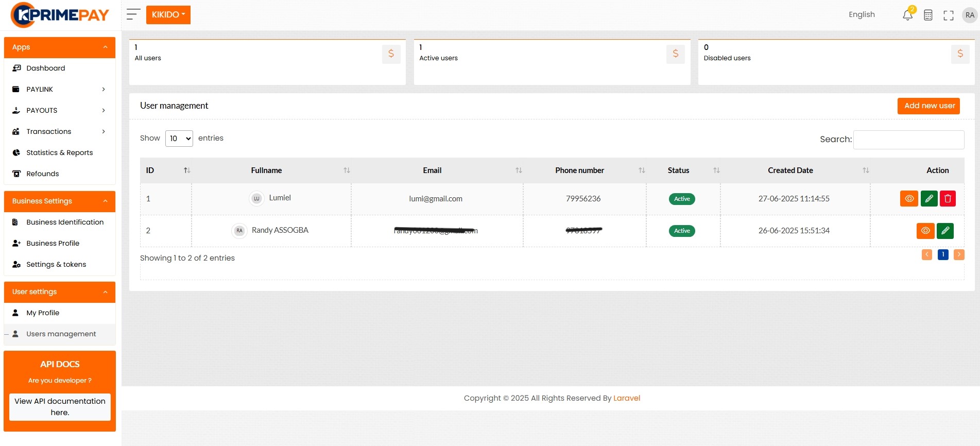980x446 pixels.
Task: Collapse the Apps sidebar section
Action: 60,47
